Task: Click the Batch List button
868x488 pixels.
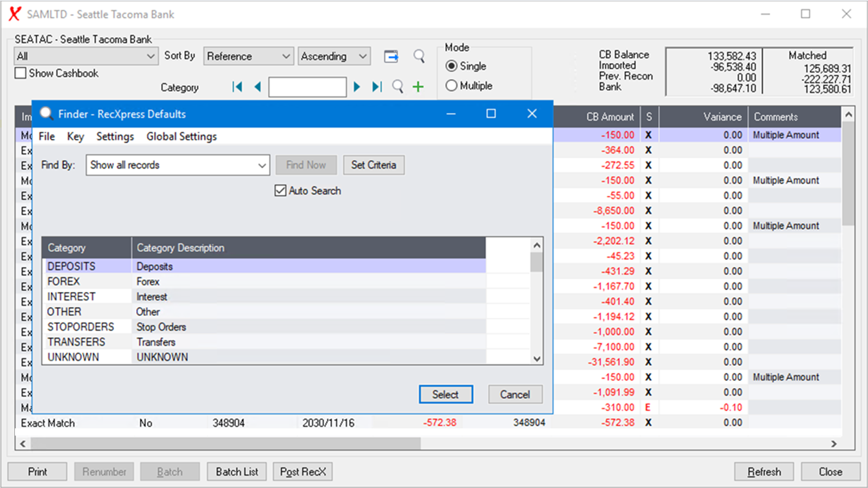Action: (236, 471)
